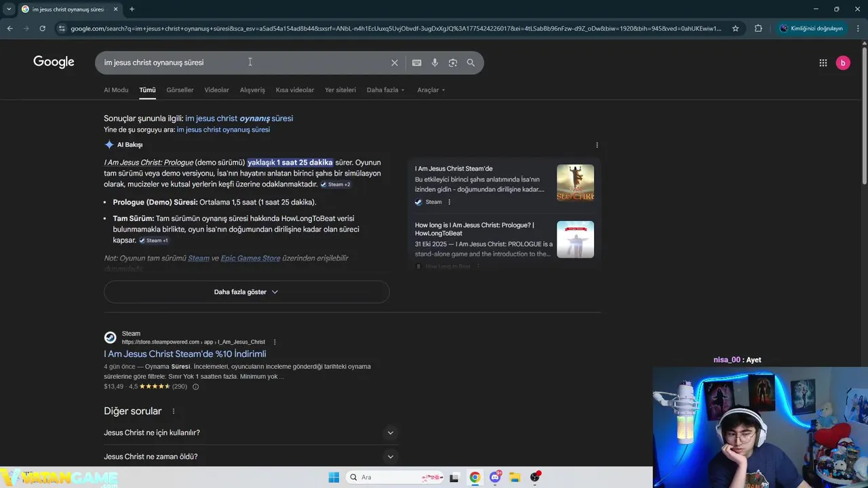
Task: Switch to Videolar tab
Action: [x=217, y=90]
